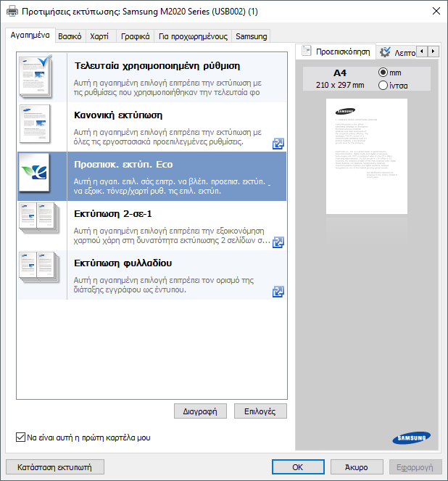Select the mm units radio button
Image resolution: width=448 pixels, height=481 pixels.
pyautogui.click(x=383, y=73)
